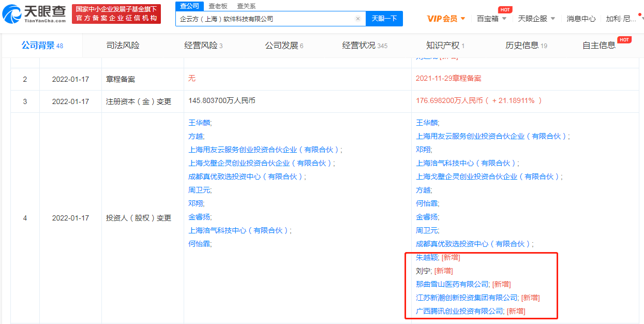Click the 2022-01-17 date in the 投资人（股权）变更 row
Viewport: 644px width, 324px height.
[70, 218]
